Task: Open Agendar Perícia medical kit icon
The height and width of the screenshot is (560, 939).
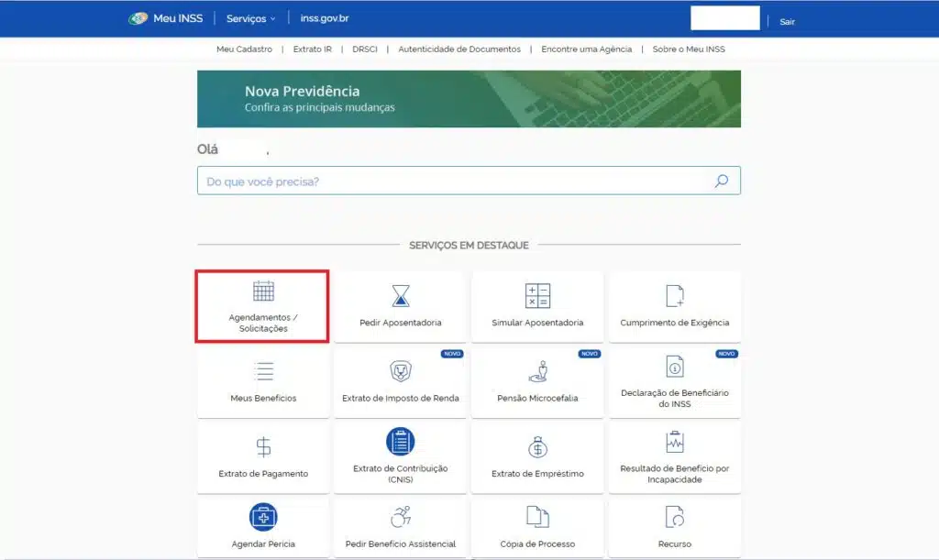Action: pos(263,517)
